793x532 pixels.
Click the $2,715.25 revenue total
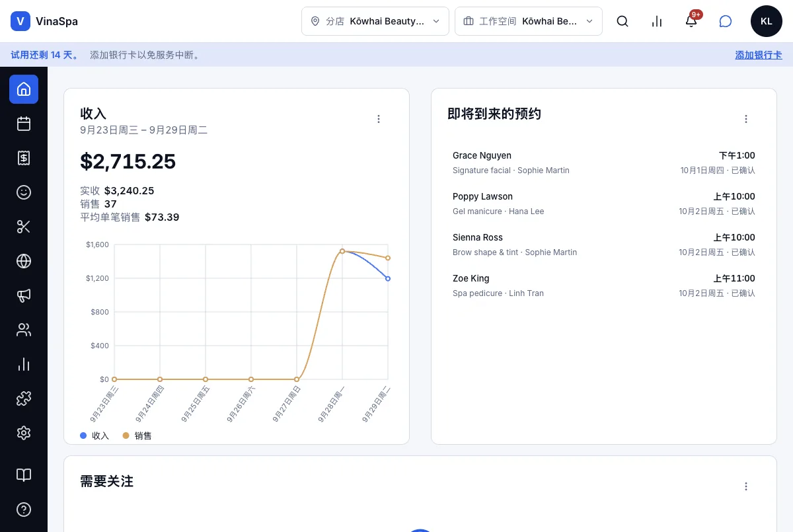pyautogui.click(x=128, y=161)
